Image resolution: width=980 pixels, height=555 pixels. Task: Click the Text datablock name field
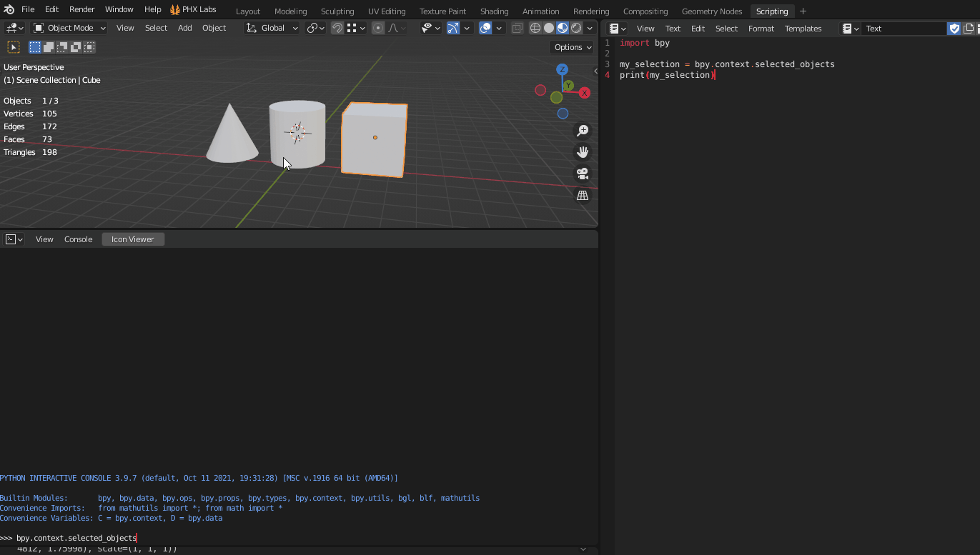903,28
